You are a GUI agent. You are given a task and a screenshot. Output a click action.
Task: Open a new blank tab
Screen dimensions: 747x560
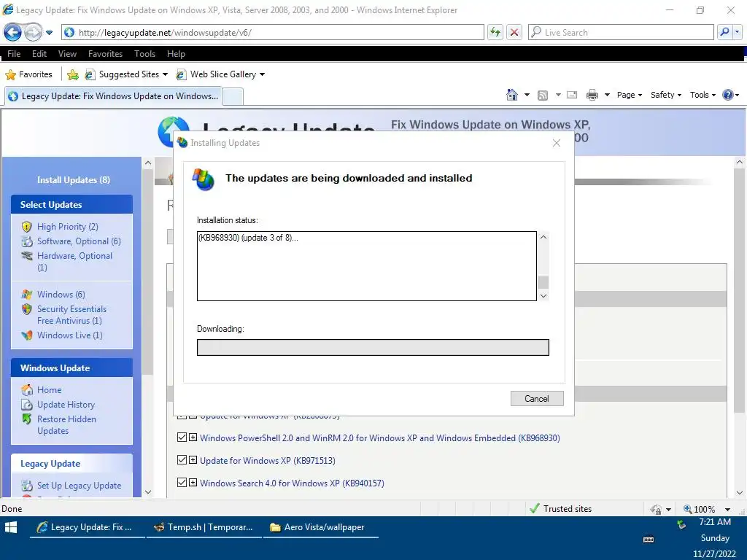pyautogui.click(x=233, y=97)
